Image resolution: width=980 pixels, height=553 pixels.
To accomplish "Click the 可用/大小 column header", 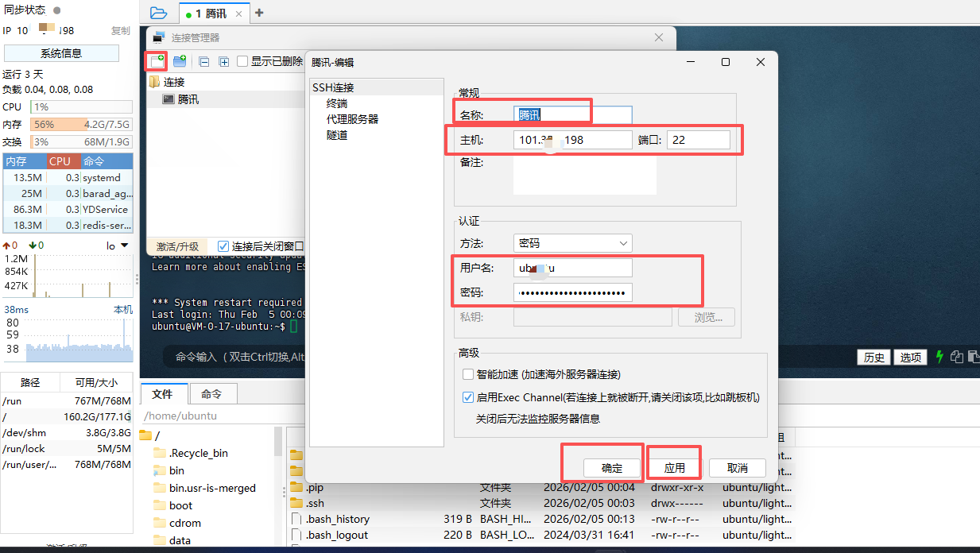I will pyautogui.click(x=95, y=382).
